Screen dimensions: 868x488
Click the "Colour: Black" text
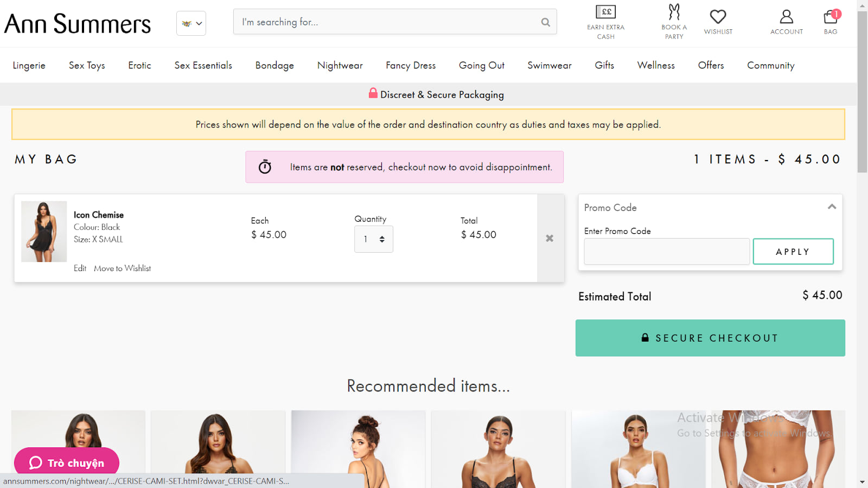click(97, 227)
